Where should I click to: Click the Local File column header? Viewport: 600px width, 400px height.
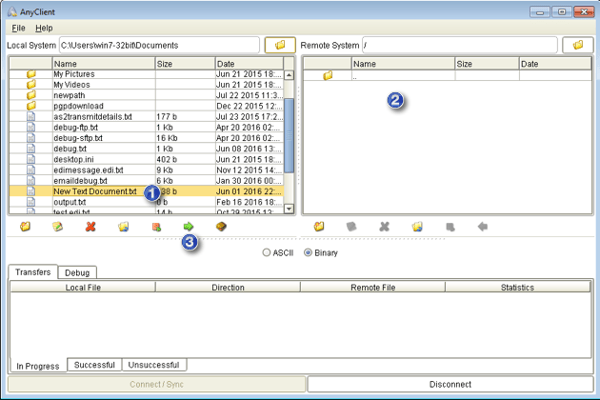pyautogui.click(x=83, y=287)
